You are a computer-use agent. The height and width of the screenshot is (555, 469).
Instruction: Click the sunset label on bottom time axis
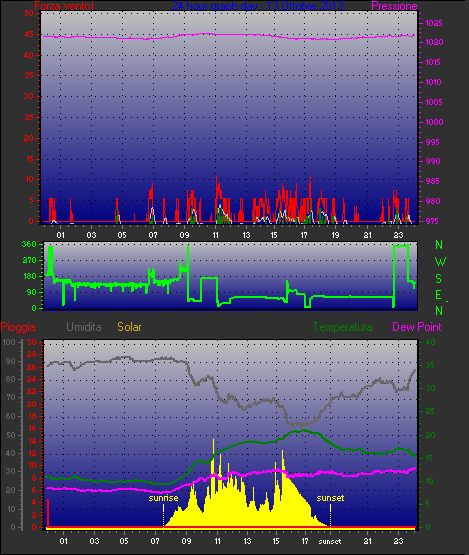click(x=330, y=542)
